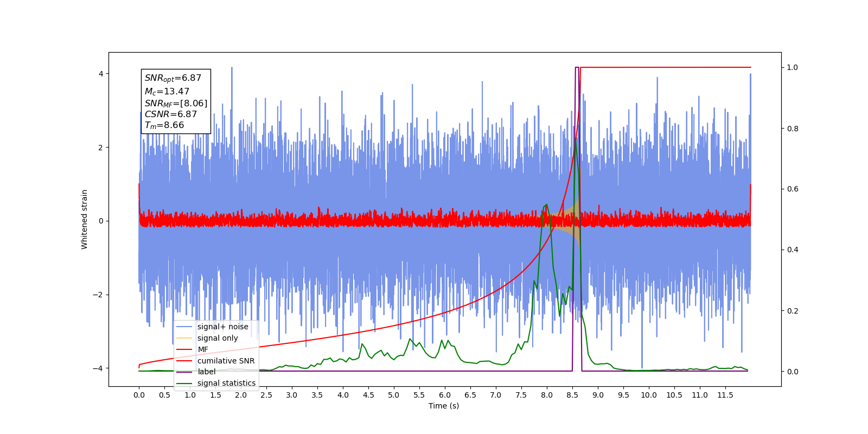Click the green line swatch for signal statistics

[184, 383]
